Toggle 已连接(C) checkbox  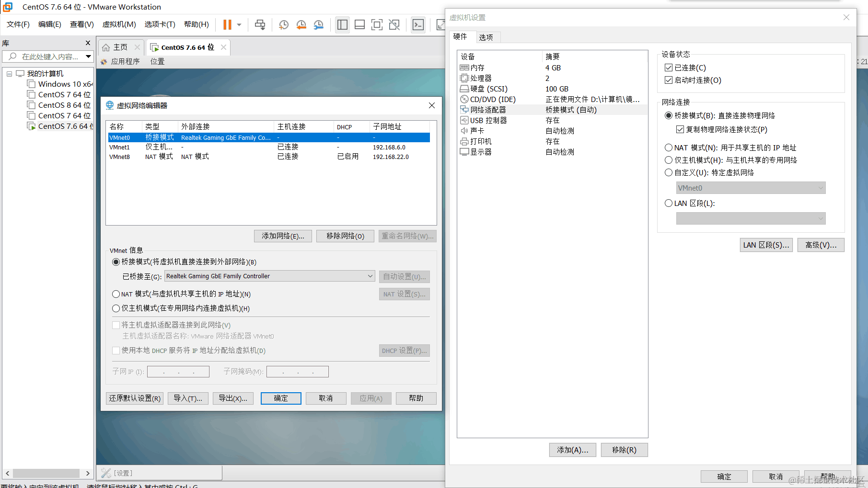[669, 68]
